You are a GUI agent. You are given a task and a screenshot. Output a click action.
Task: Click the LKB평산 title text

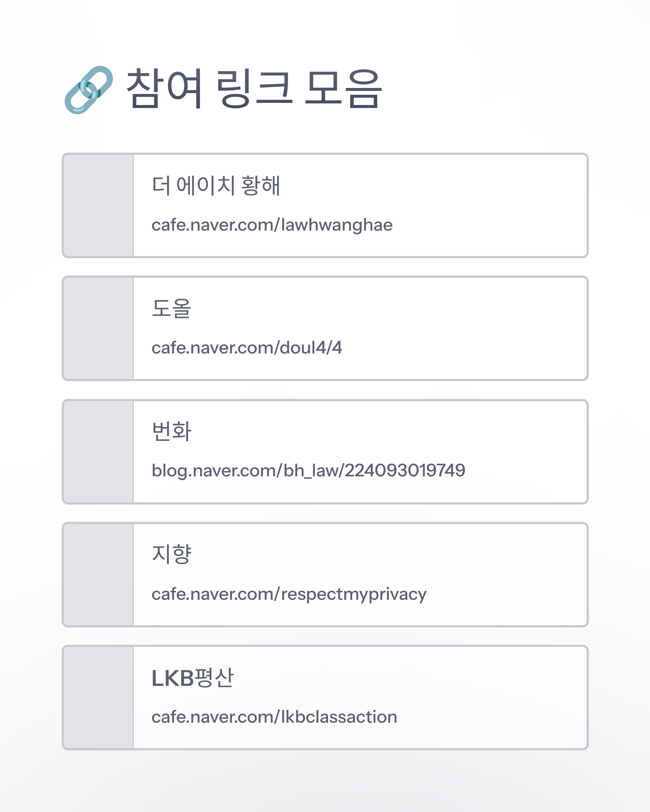pos(193,677)
